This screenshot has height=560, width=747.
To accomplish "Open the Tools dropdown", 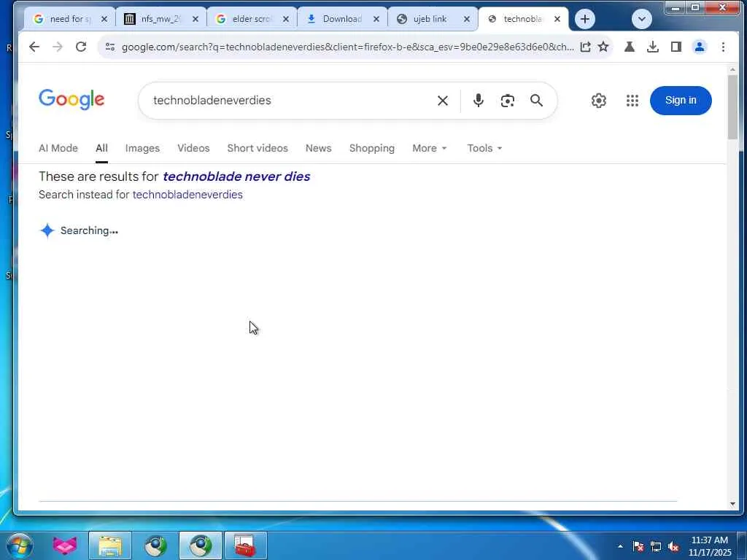I will pos(484,148).
